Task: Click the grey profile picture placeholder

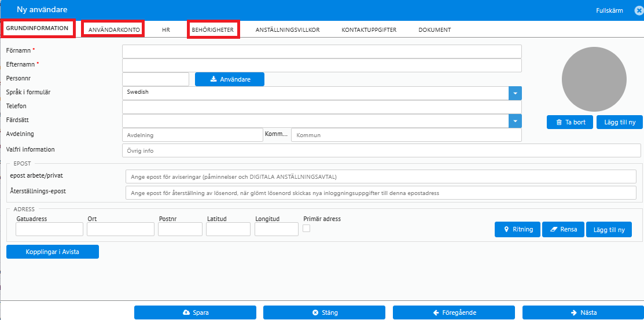Action: click(x=594, y=79)
